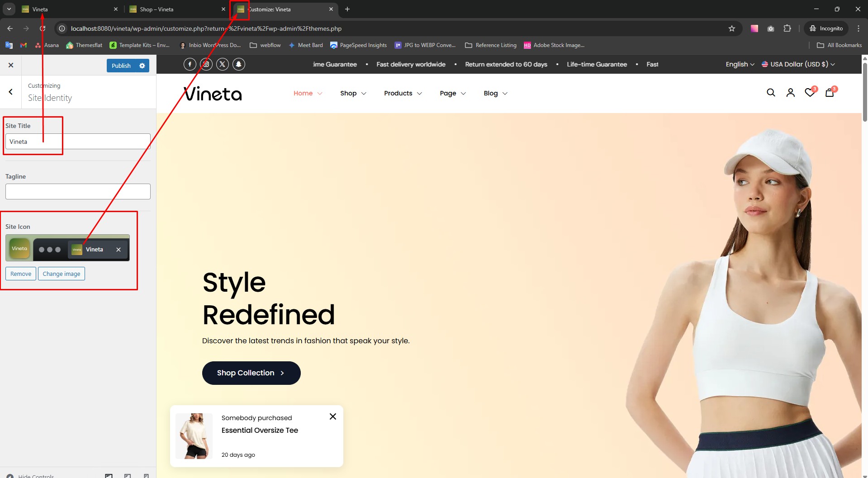The height and width of the screenshot is (478, 868).
Task: Open Chrome's three-dot menu
Action: 859,28
